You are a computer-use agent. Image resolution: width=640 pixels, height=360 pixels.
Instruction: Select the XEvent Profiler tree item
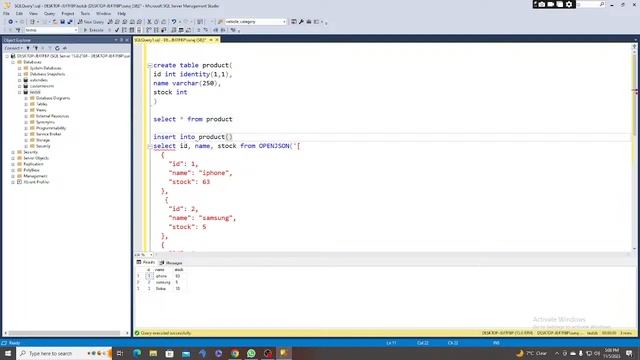click(36, 182)
